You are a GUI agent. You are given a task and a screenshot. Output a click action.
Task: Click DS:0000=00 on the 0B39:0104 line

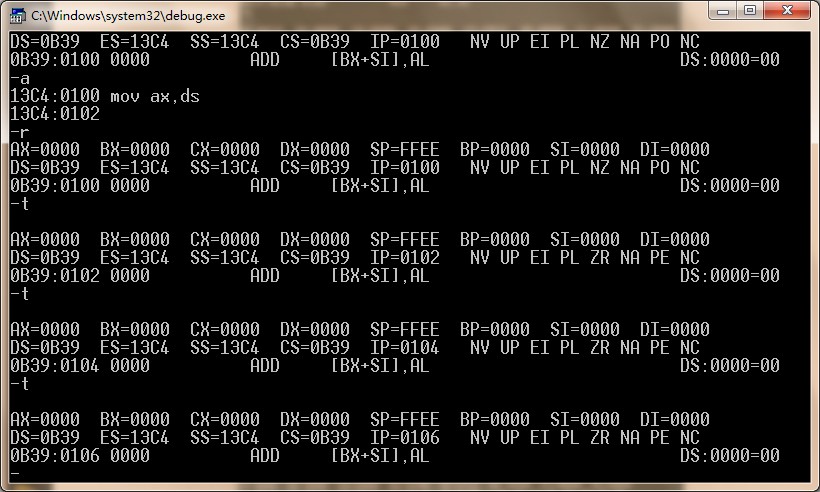(x=729, y=366)
